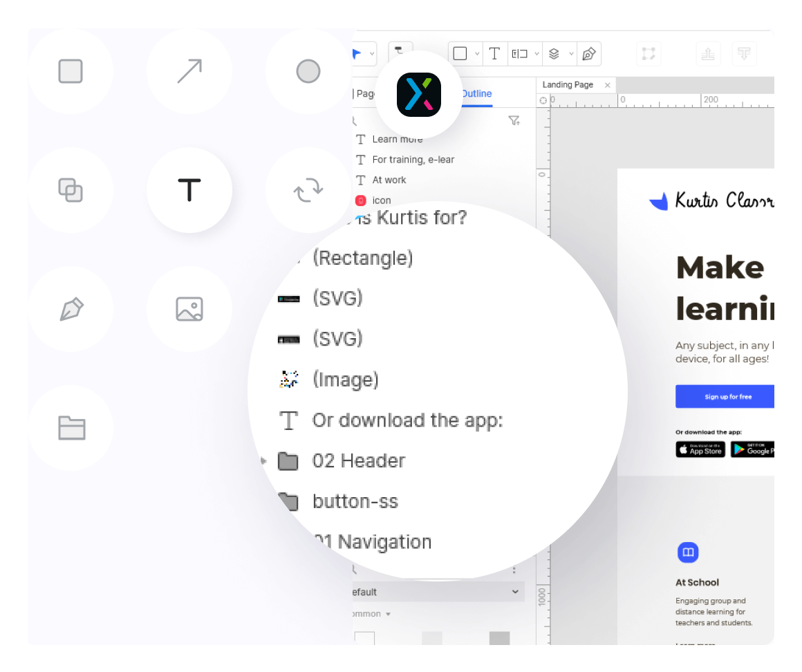Image resolution: width=802 pixels, height=672 pixels.
Task: Open the rectangle shape dropdown arrow in toolbar
Action: pos(477,54)
